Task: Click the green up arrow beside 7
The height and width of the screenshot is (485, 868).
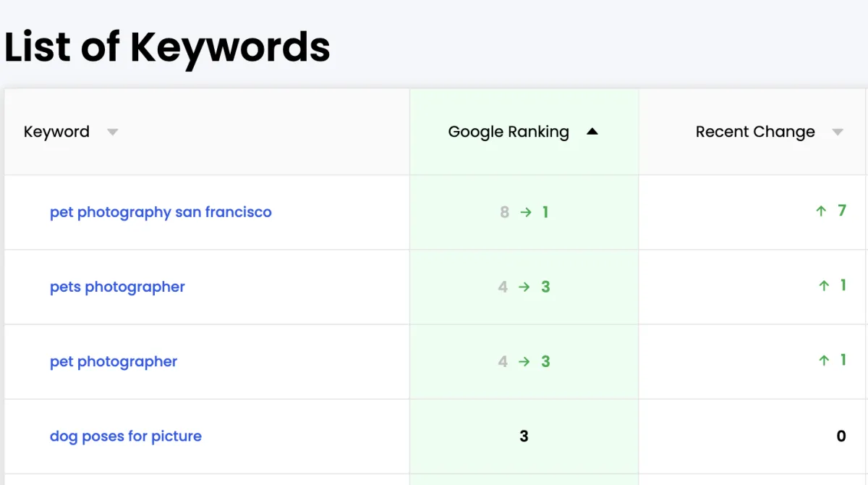Action: click(x=821, y=211)
